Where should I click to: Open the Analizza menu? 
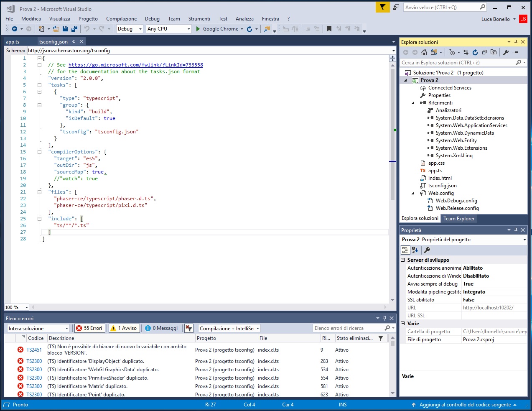(244, 19)
